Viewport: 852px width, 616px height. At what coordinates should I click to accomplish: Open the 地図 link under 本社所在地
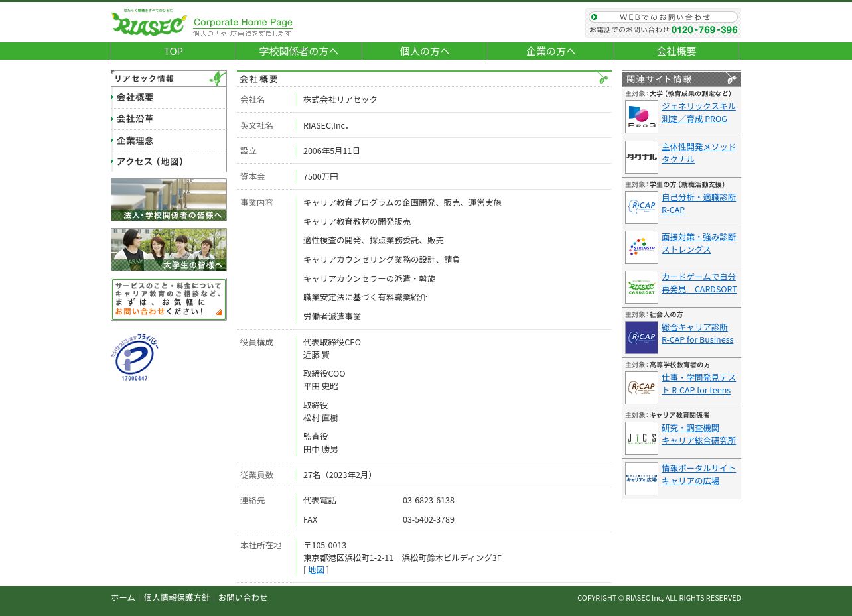coord(316,570)
